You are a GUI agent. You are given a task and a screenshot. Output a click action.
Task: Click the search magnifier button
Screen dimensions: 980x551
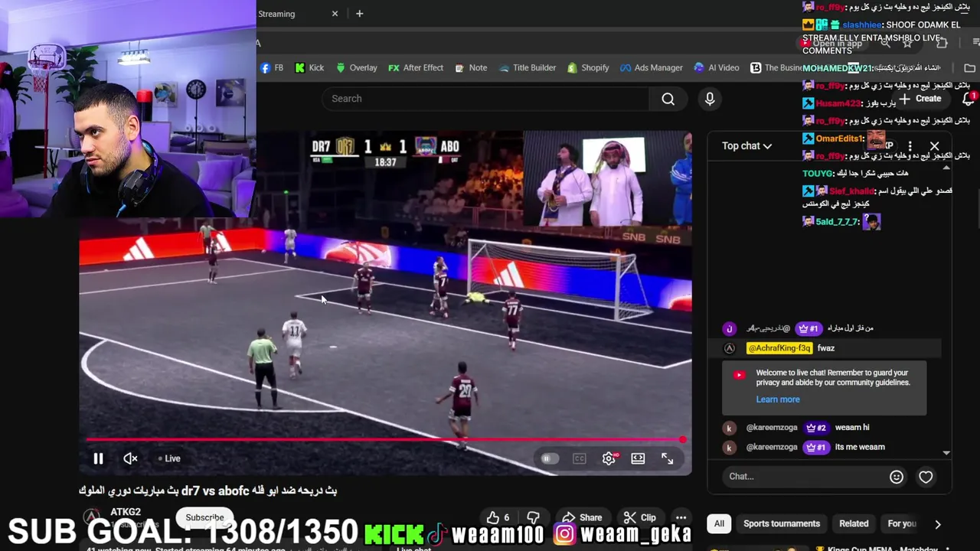(x=668, y=99)
